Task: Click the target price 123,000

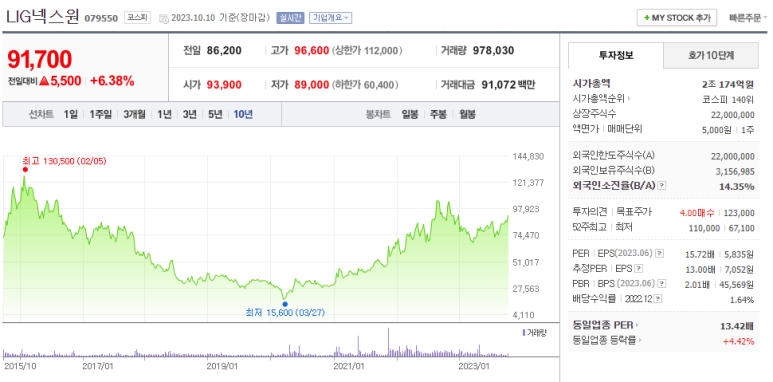Action: (738, 213)
